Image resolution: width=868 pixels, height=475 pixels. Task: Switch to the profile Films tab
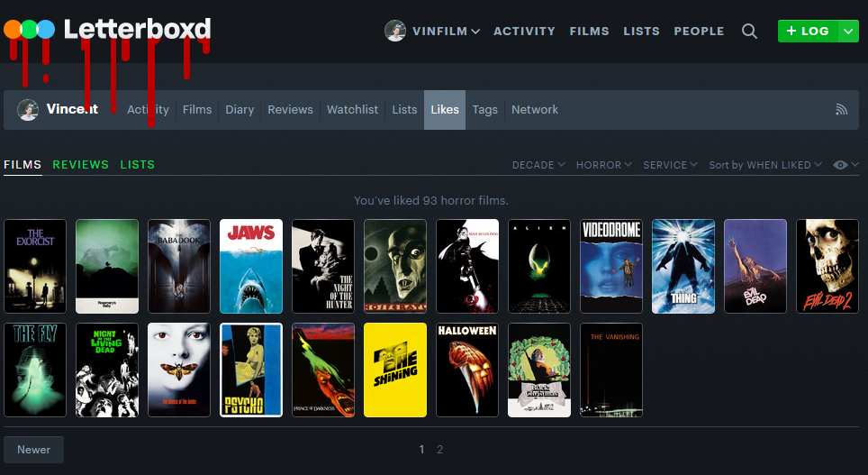point(197,110)
